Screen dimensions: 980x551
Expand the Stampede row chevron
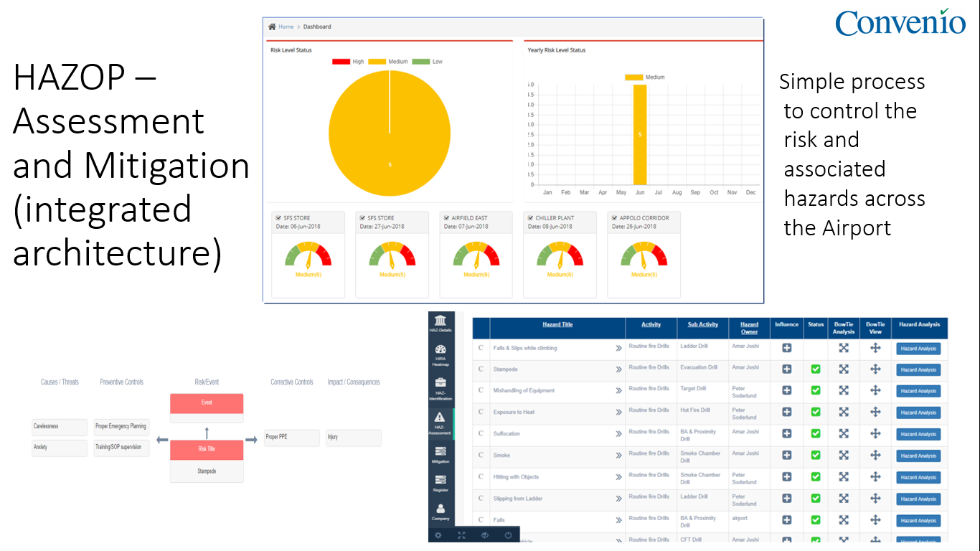(x=618, y=369)
